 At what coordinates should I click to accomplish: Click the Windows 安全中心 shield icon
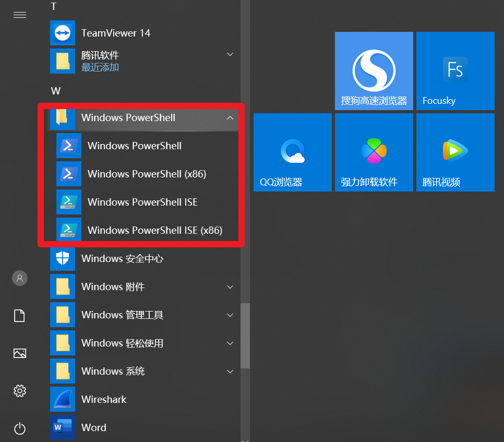(x=63, y=258)
